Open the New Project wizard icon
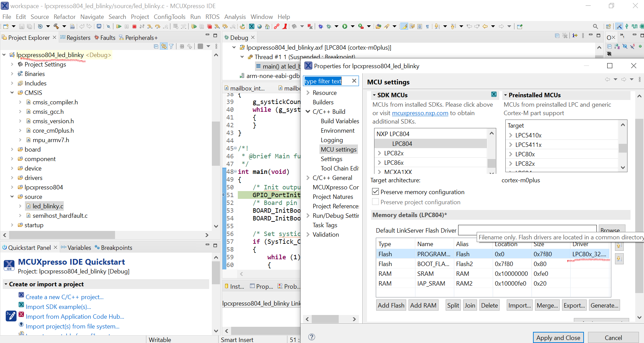The width and height of the screenshot is (644, 343). point(6,26)
